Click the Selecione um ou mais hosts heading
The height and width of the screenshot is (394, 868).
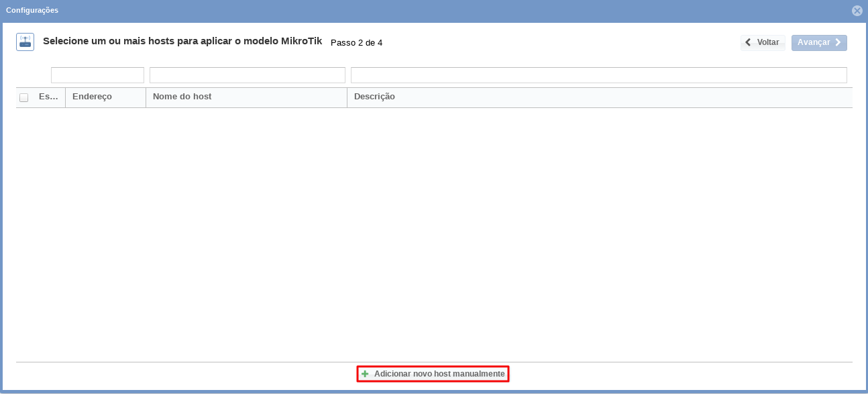pos(182,42)
